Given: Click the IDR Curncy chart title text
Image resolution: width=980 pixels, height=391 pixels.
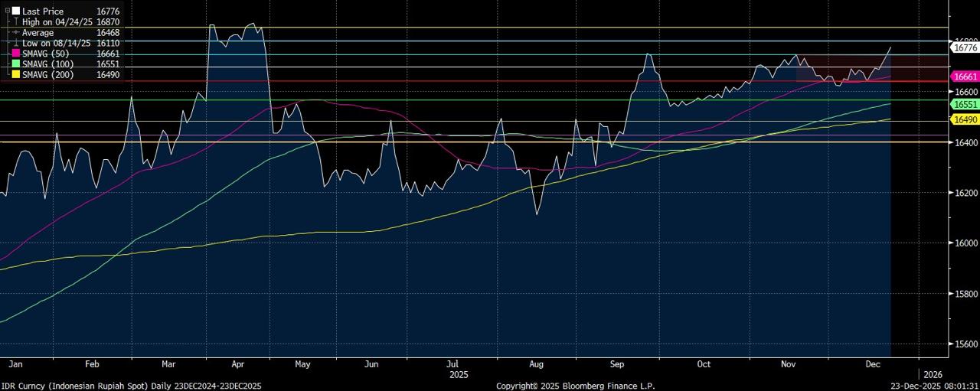Looking at the screenshot, I should click(131, 386).
